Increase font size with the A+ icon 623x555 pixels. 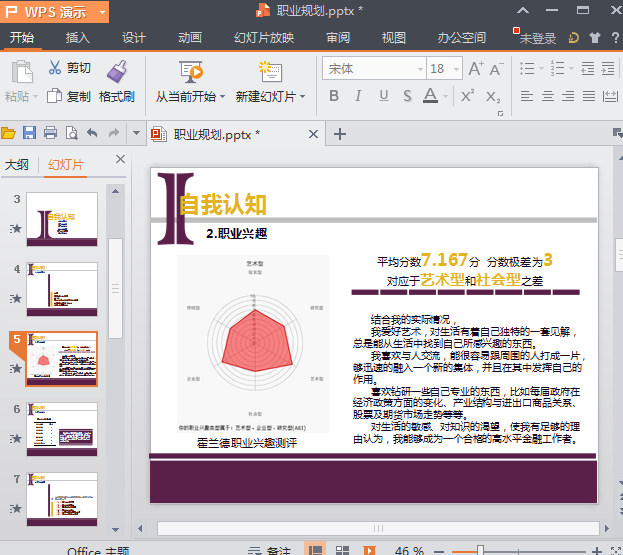tap(476, 69)
